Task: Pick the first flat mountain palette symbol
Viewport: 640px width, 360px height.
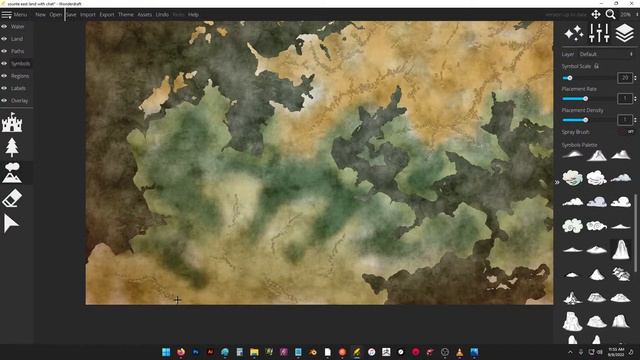Action: tap(573, 154)
